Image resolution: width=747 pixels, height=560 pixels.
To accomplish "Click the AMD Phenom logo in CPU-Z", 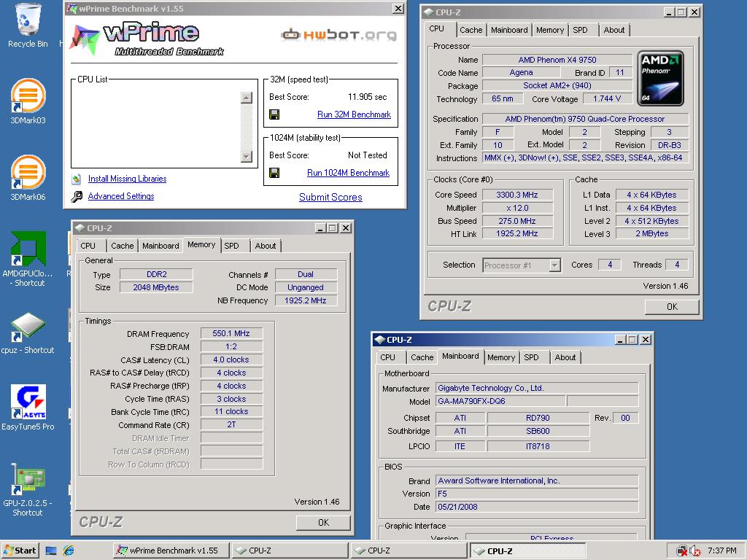I will pos(660,78).
